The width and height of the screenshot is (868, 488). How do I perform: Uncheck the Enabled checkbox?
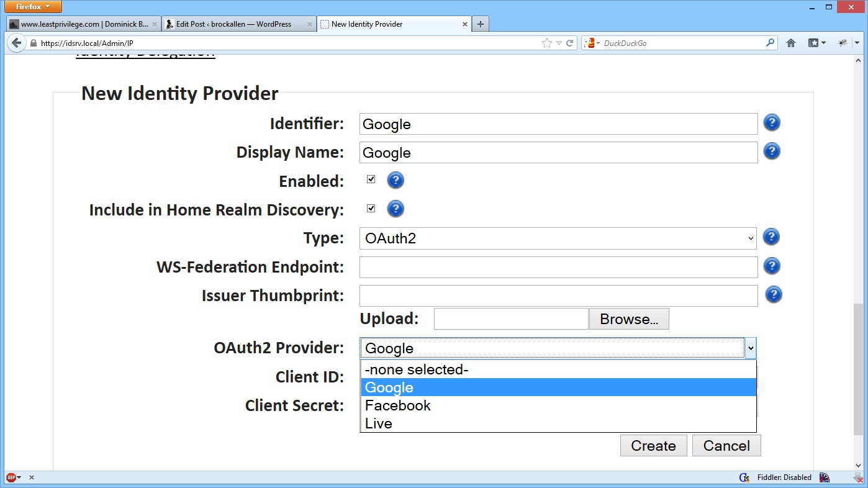click(371, 179)
